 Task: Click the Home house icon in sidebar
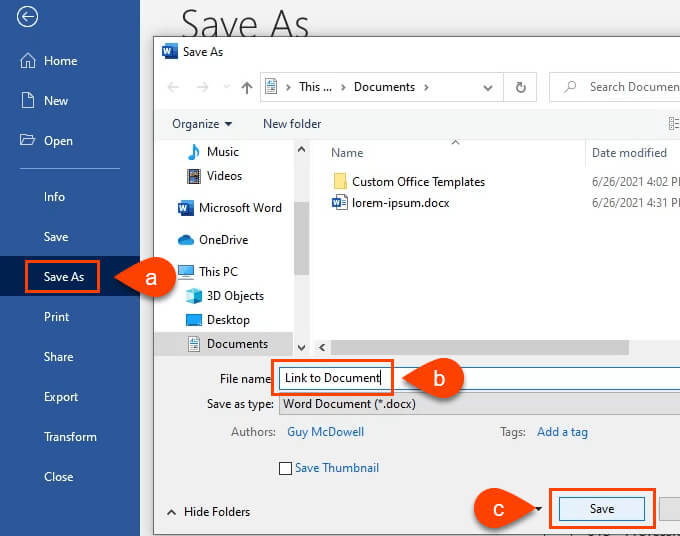tap(28, 61)
